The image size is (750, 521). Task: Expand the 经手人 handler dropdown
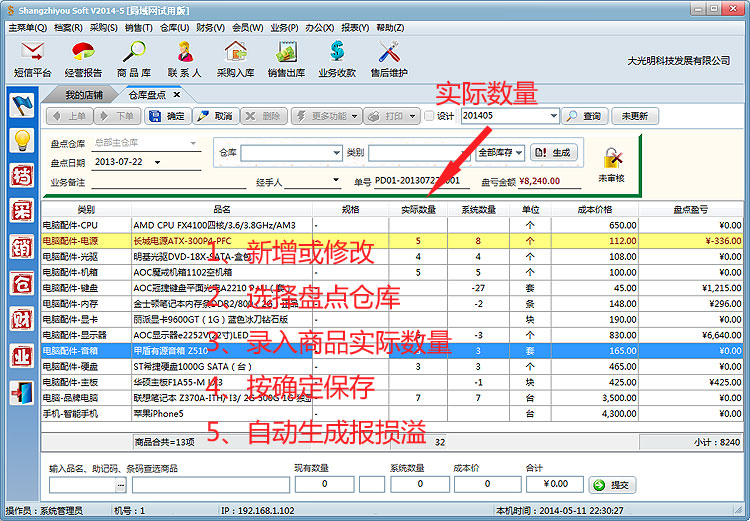tap(336, 180)
